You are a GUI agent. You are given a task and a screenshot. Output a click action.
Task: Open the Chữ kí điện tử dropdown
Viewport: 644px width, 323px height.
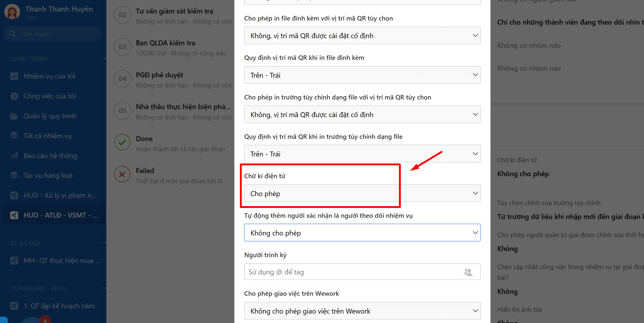362,193
